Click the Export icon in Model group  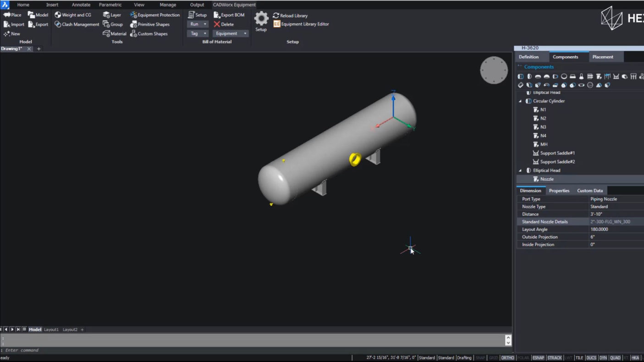point(32,24)
